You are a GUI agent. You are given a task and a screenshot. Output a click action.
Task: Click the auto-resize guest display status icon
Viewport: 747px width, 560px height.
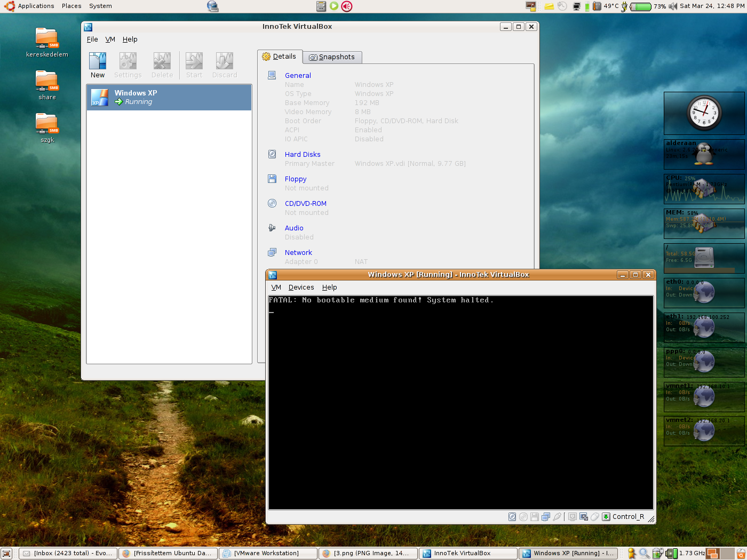point(584,517)
